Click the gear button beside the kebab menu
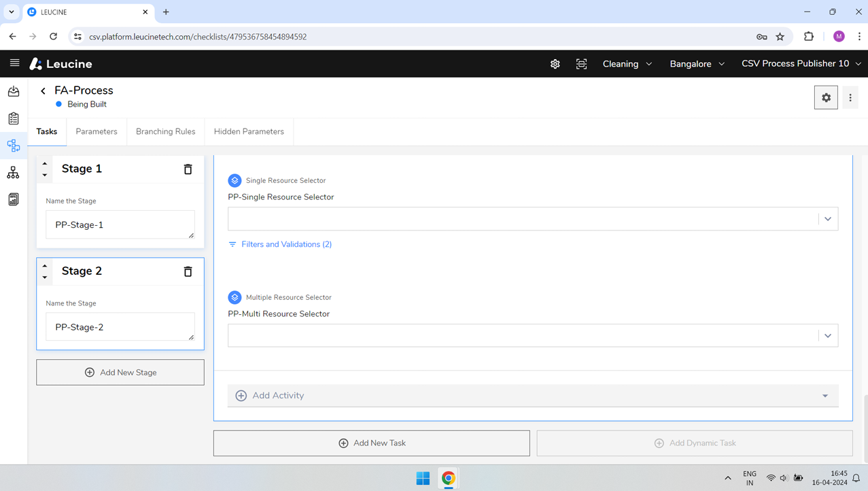 [x=826, y=97]
